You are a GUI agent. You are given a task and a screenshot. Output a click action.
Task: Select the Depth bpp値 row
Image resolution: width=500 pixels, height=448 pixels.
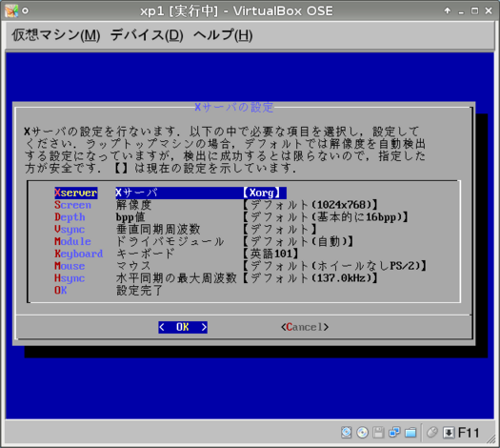point(231,217)
